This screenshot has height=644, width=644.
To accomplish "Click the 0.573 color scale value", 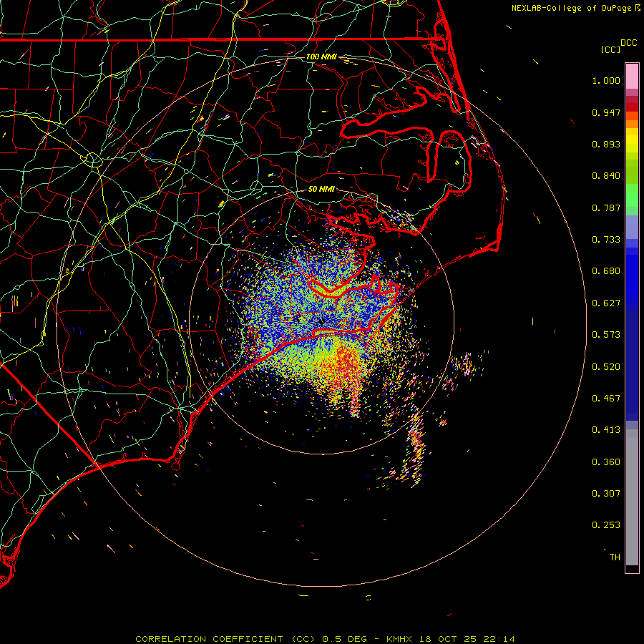I will [606, 335].
